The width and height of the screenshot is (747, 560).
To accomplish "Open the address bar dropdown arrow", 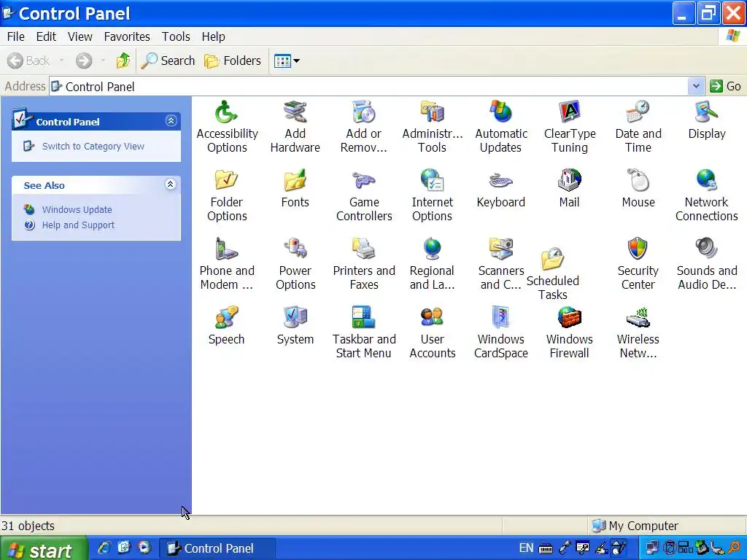I will click(x=696, y=86).
